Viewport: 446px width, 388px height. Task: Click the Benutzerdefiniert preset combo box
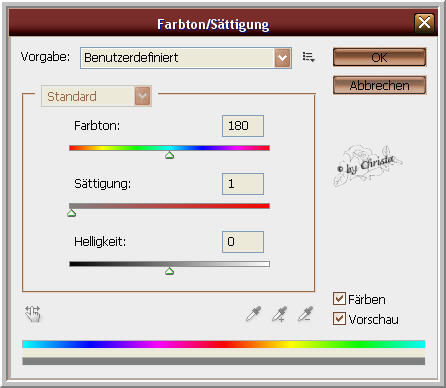(x=186, y=58)
